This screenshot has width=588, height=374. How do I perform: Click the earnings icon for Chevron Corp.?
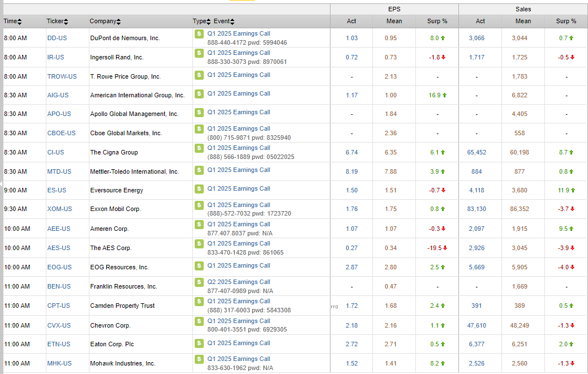click(199, 321)
